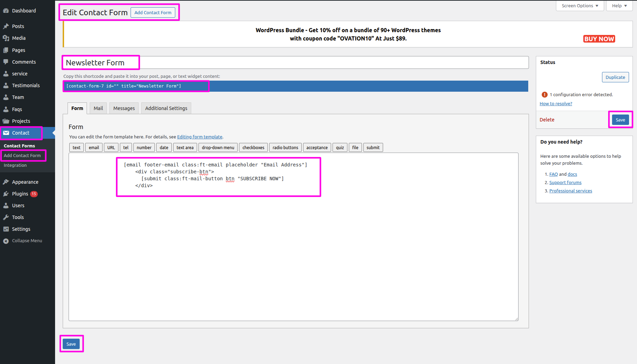Image resolution: width=637 pixels, height=364 pixels.
Task: Click the Dashboard icon in sidebar
Action: tap(6, 11)
